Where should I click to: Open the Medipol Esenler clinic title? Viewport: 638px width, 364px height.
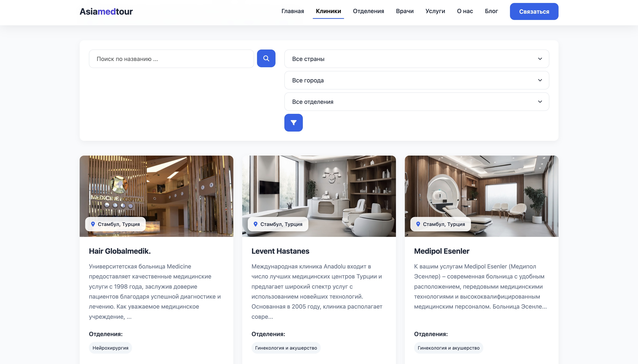tap(441, 251)
